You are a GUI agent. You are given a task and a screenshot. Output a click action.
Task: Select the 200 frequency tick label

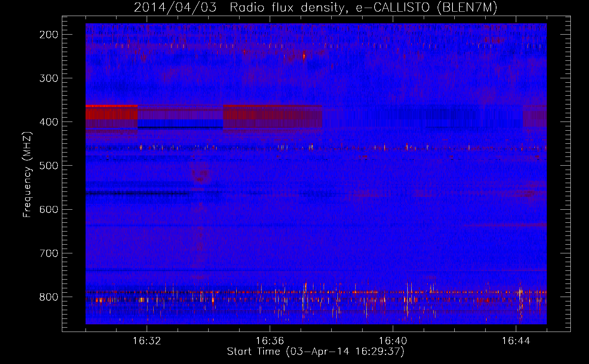(49, 35)
